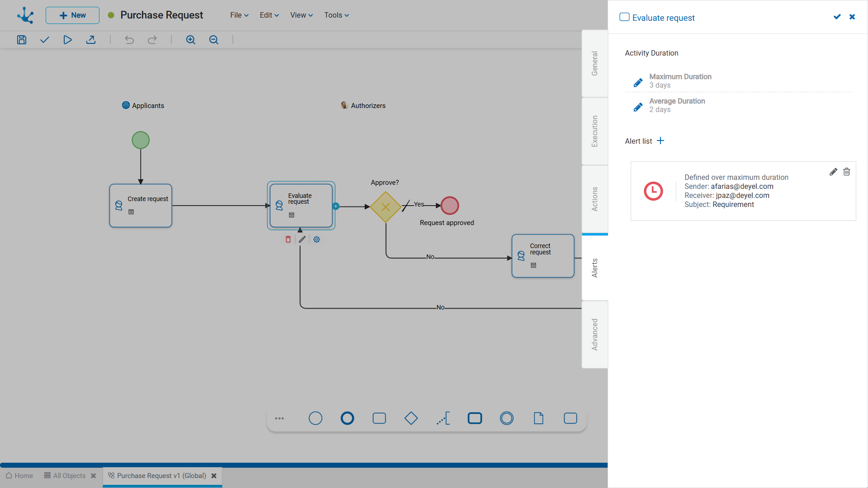Open gear settings under Evaluate request
The height and width of the screenshot is (488, 868).
(316, 239)
